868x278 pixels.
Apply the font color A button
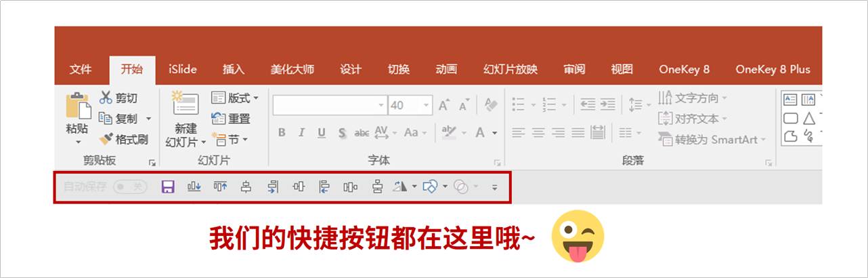(x=480, y=133)
